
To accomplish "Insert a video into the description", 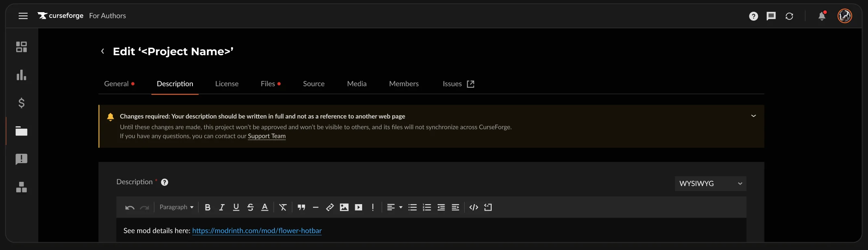I will 358,207.
